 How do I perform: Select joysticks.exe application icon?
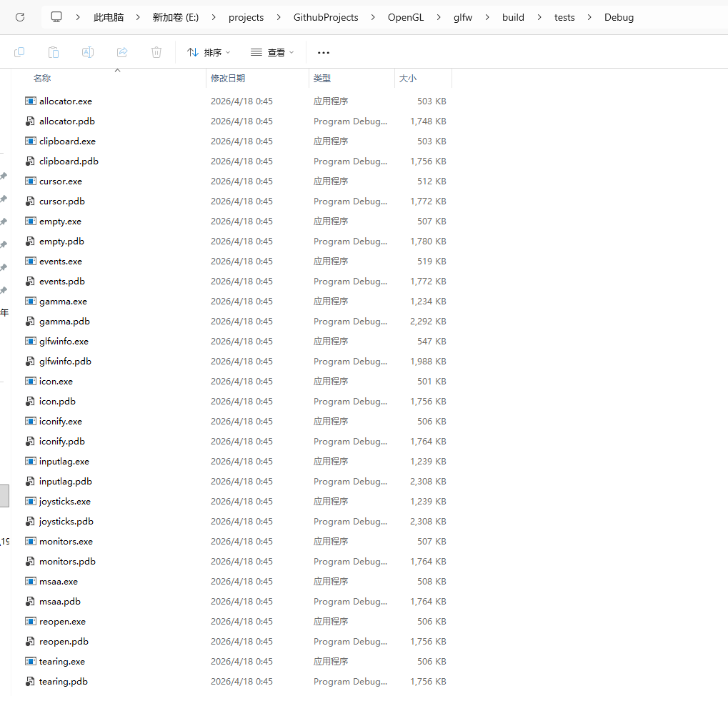pyautogui.click(x=31, y=502)
